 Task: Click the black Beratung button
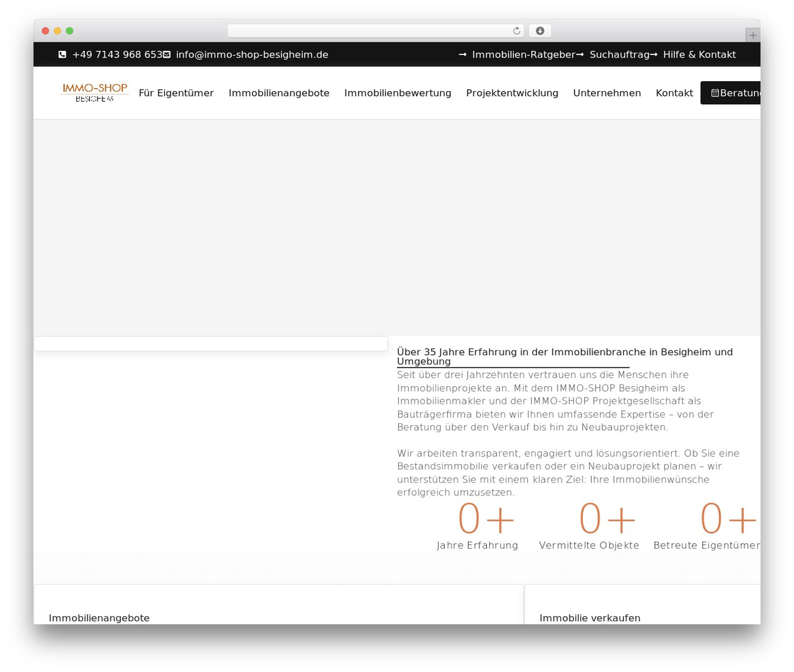pos(730,93)
